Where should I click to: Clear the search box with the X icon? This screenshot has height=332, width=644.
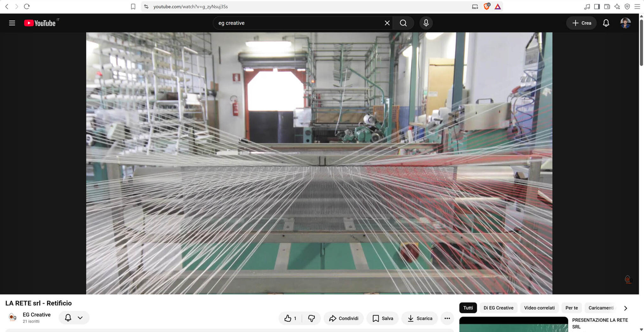387,23
